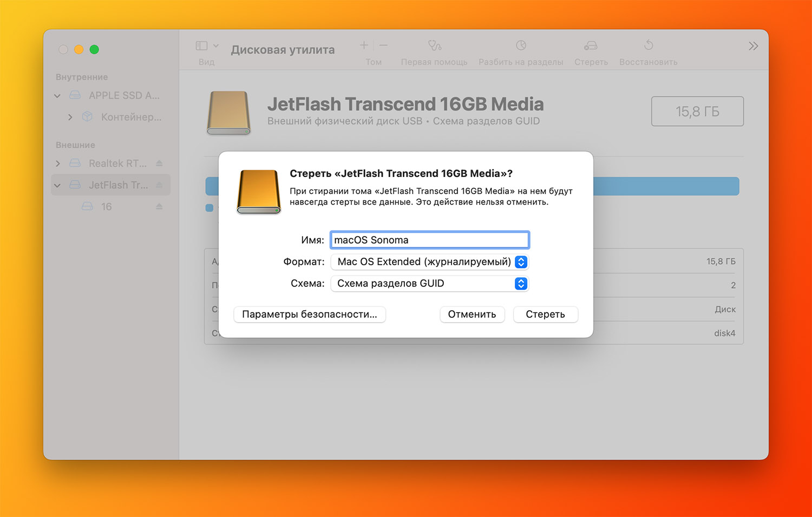Viewport: 812px width, 517px height.
Task: Show more toolbar items double chevron
Action: pos(754,46)
